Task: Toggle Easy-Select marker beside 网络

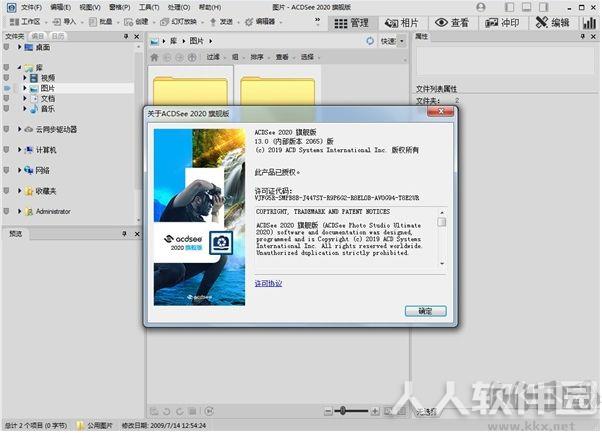Action: tap(6, 170)
